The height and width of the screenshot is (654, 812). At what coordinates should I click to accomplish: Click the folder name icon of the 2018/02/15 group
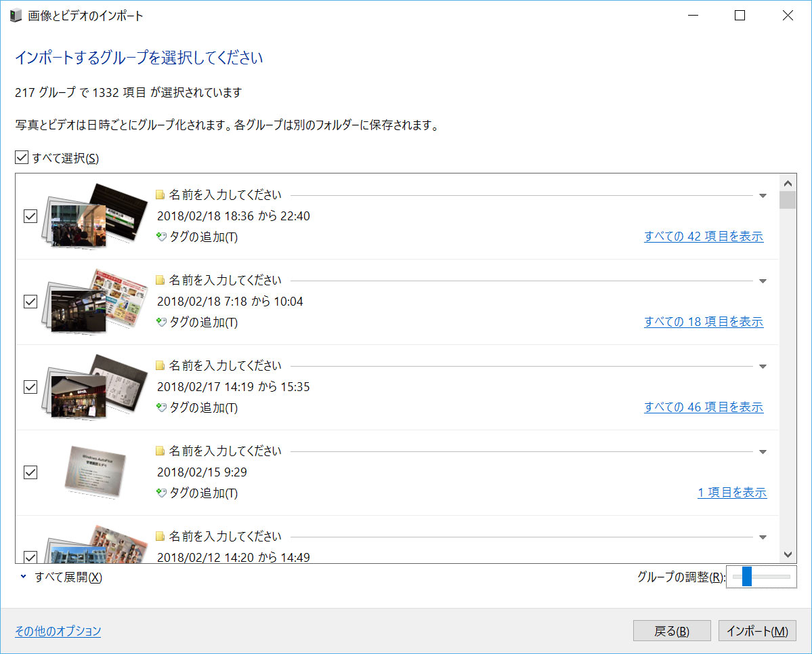point(160,450)
